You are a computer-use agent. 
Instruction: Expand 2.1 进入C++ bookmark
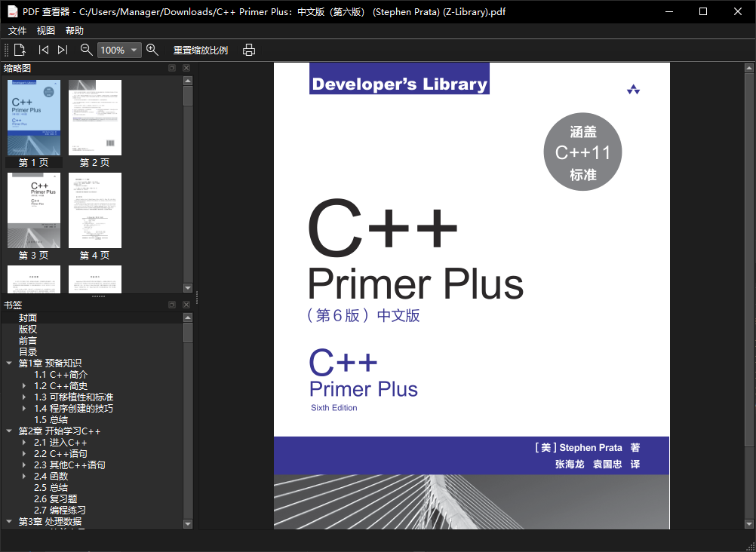coord(24,443)
